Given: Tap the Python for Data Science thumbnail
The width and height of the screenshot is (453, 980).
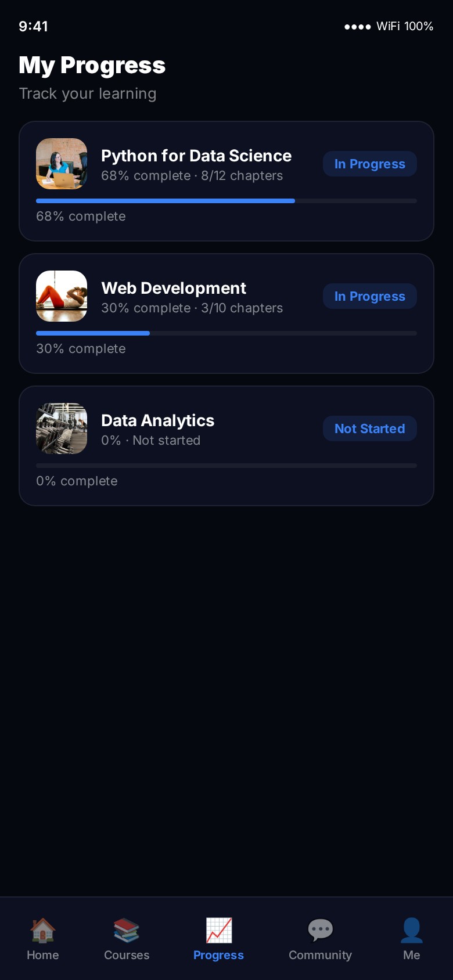Looking at the screenshot, I should 62,164.
